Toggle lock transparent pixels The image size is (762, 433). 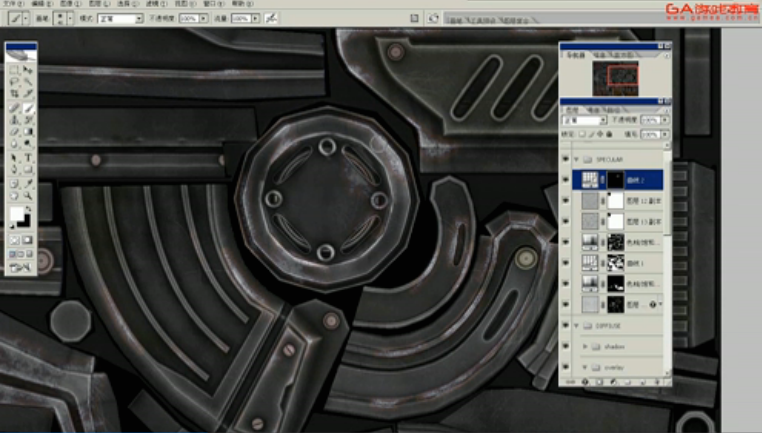tap(582, 134)
